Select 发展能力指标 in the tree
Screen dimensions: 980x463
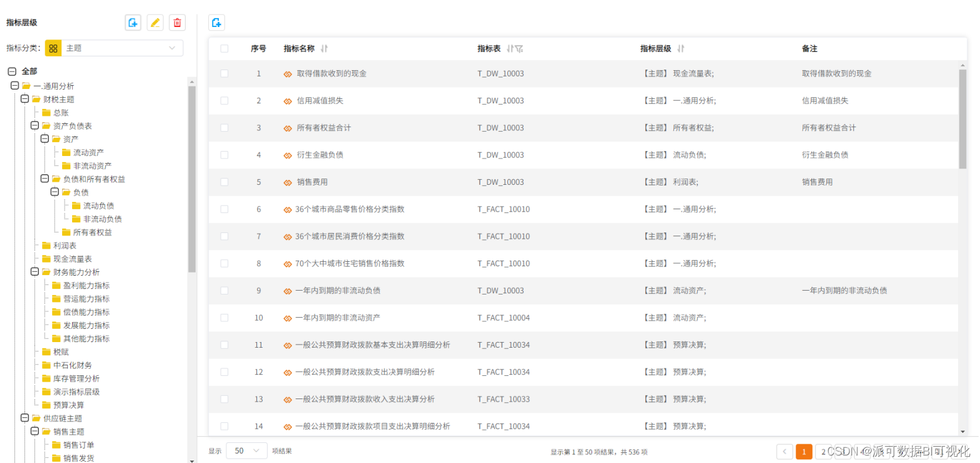click(87, 325)
